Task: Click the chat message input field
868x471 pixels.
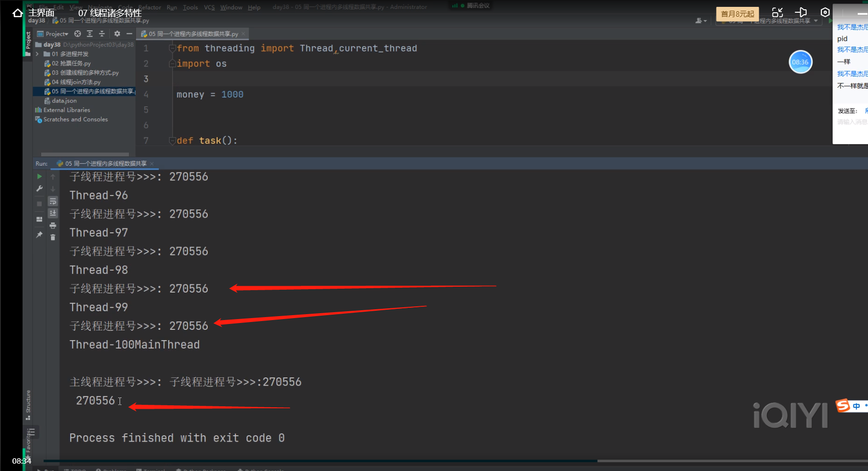Action: [x=852, y=122]
